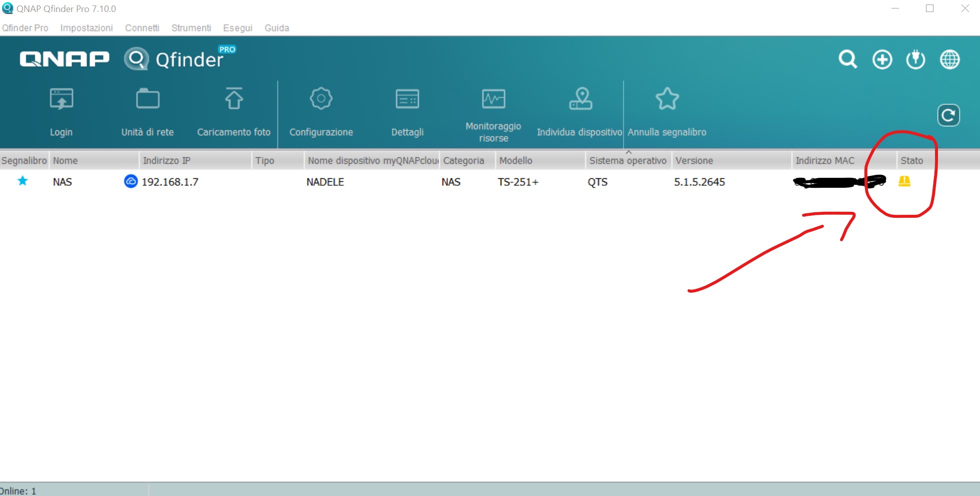980x496 pixels.
Task: Click the plus add-device icon
Action: (x=882, y=59)
